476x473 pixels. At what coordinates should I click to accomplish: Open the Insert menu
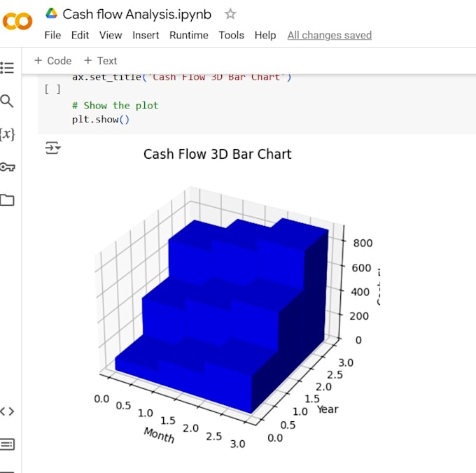(146, 35)
